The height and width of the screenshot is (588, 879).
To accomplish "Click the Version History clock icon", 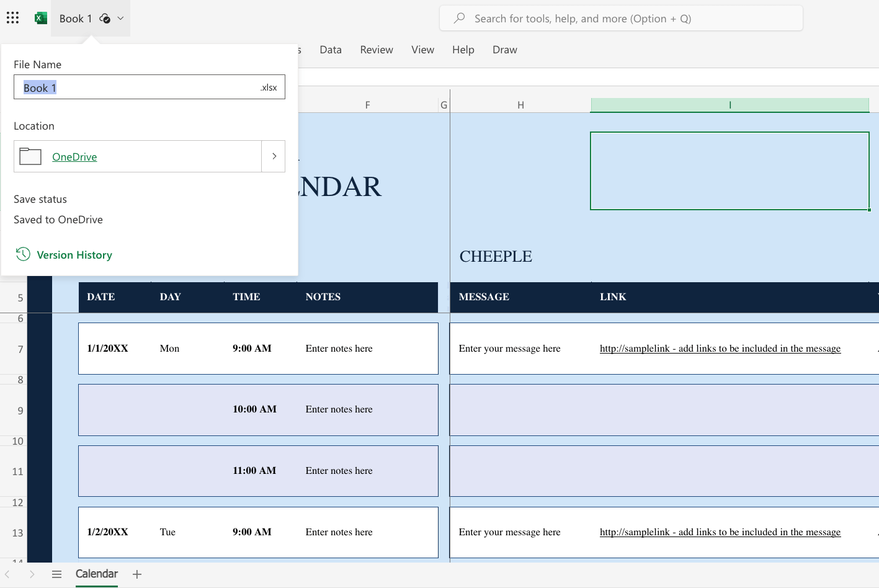I will (23, 254).
